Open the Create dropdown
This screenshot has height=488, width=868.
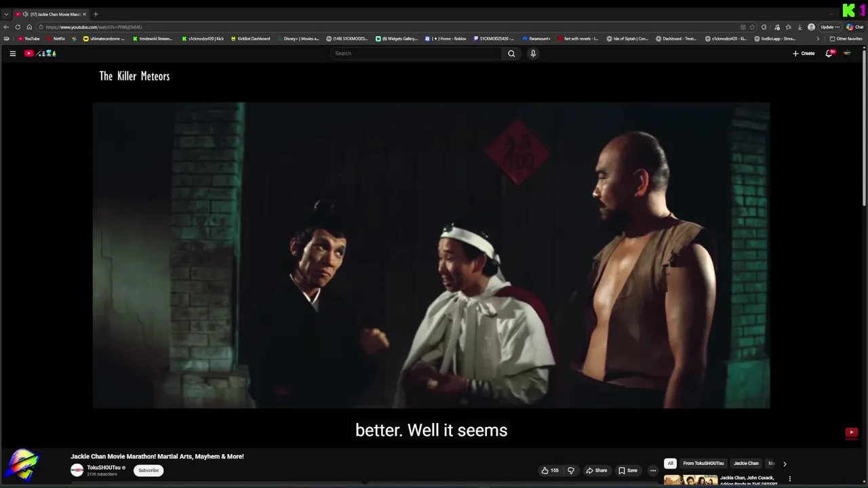804,54
